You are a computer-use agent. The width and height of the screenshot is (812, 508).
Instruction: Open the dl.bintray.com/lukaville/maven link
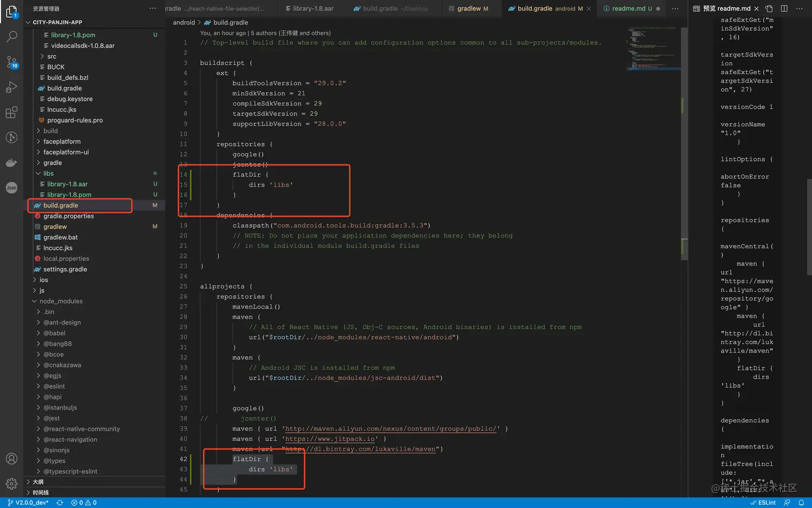(x=360, y=449)
